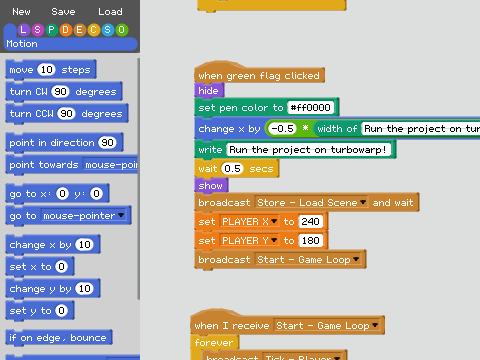Edit the x value in go to x y
480x360 pixels.
pyautogui.click(x=62, y=194)
